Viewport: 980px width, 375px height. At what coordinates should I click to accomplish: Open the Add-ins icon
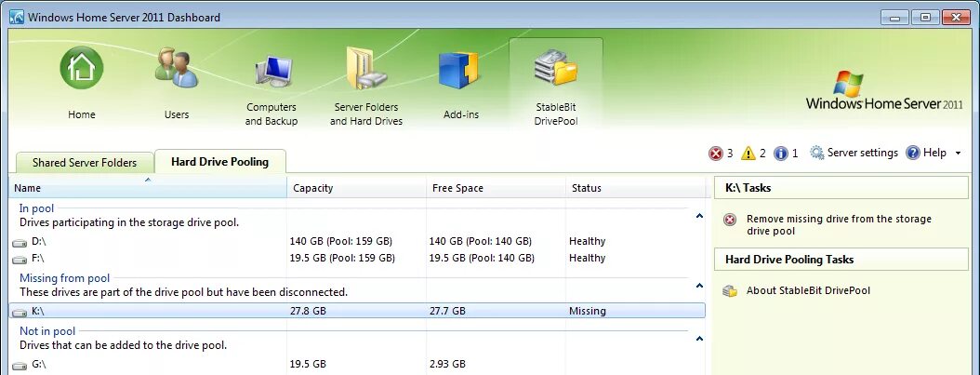pos(458,70)
